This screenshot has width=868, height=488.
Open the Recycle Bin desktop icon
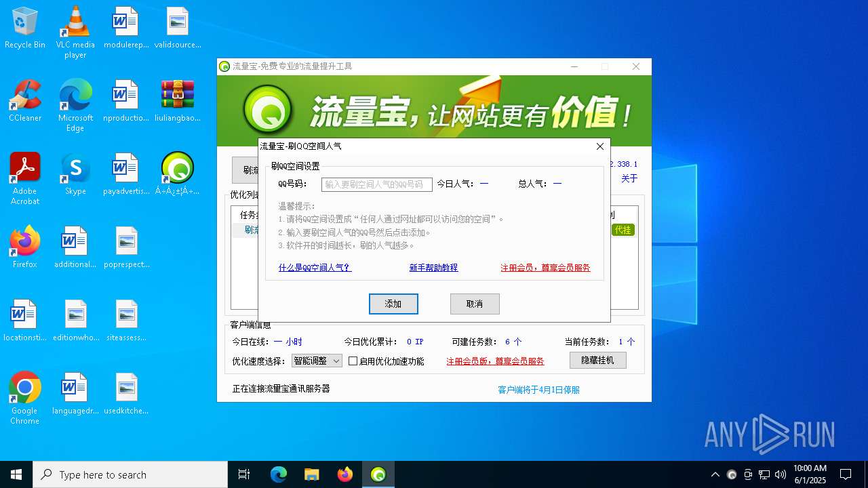pyautogui.click(x=25, y=28)
